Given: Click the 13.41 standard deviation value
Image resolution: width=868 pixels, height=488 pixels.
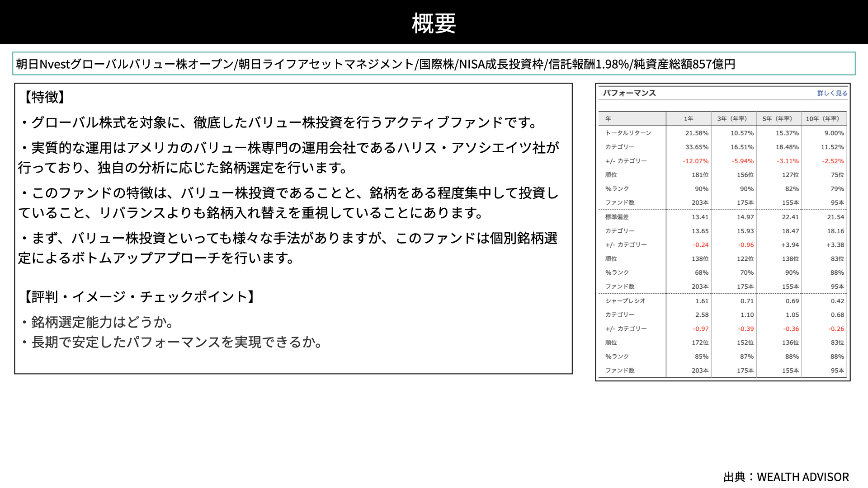Looking at the screenshot, I should [x=700, y=217].
